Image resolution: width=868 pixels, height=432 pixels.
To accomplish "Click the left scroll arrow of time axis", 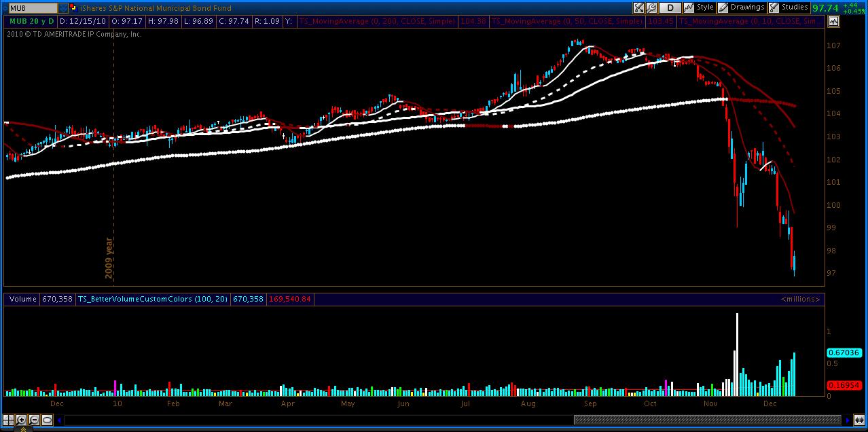I will pyautogui.click(x=60, y=420).
